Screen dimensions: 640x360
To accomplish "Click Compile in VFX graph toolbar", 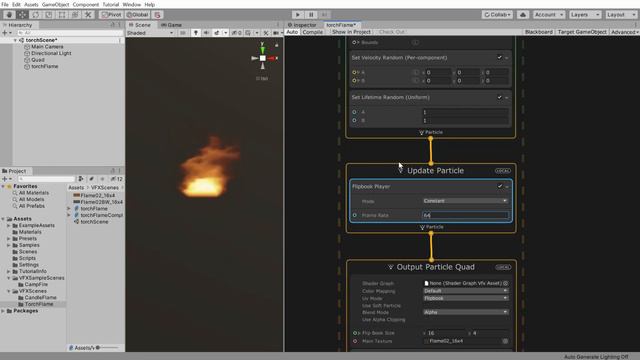I will click(313, 32).
